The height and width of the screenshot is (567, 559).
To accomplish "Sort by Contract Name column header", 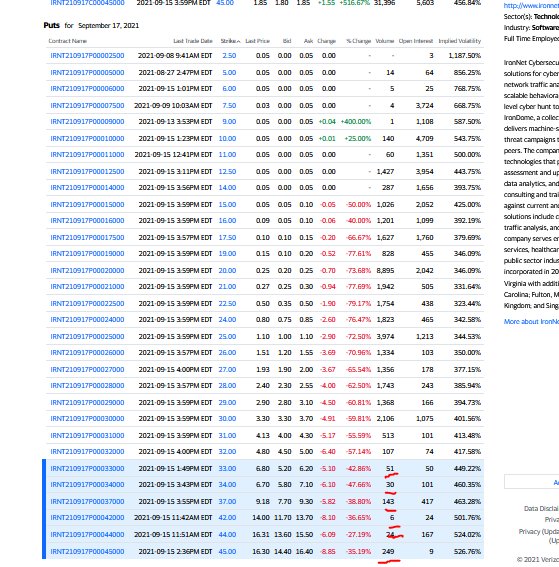I will click(68, 41).
